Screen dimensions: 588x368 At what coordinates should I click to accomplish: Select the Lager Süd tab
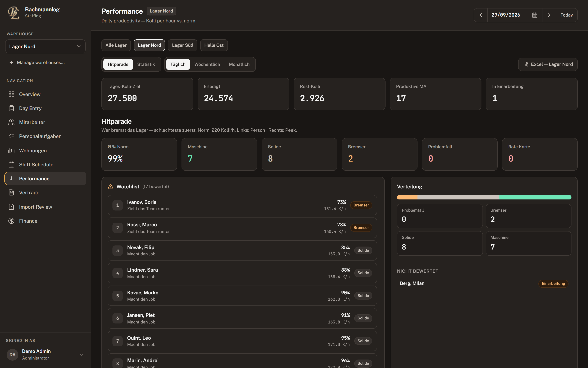click(182, 45)
